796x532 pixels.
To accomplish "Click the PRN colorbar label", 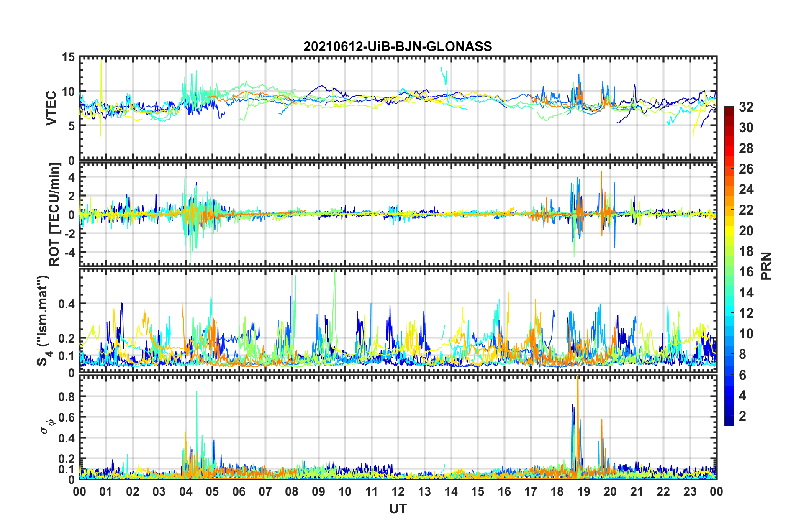I will coord(766,266).
